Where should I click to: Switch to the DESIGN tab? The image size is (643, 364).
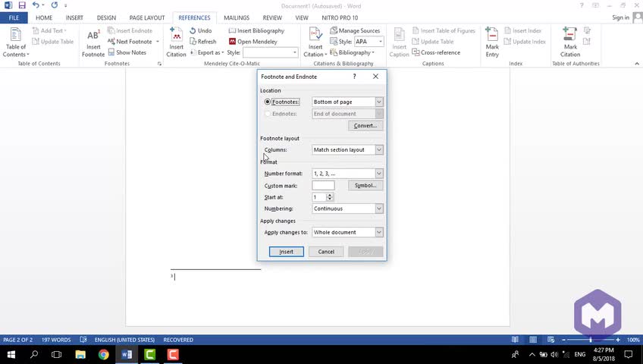[106, 17]
